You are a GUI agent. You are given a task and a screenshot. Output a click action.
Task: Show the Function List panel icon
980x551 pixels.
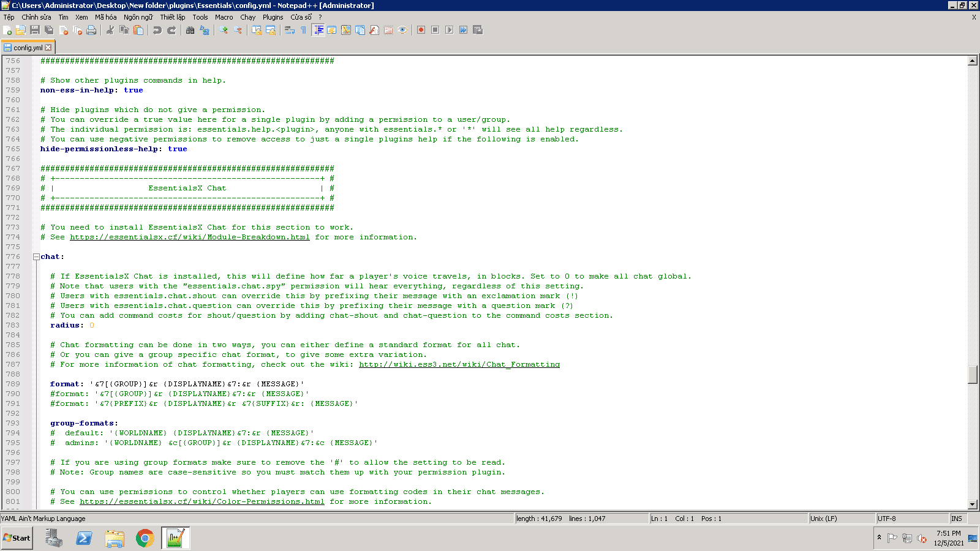coord(374,30)
